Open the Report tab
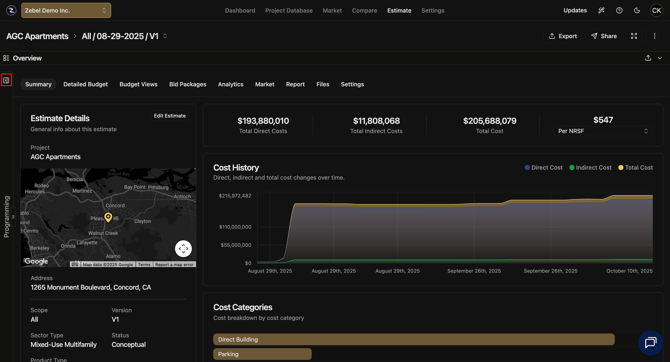This screenshot has width=670, height=362. pyautogui.click(x=295, y=84)
